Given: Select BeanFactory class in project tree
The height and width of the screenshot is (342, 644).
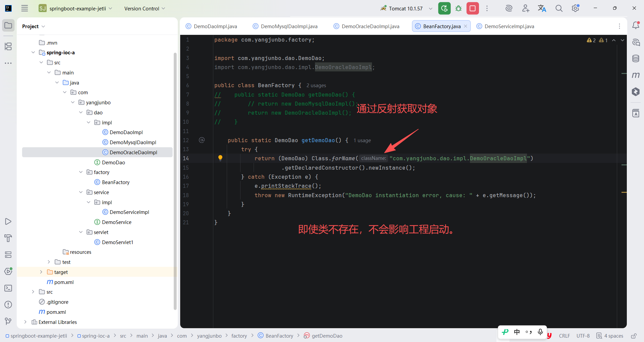Looking at the screenshot, I should click(x=112, y=182).
